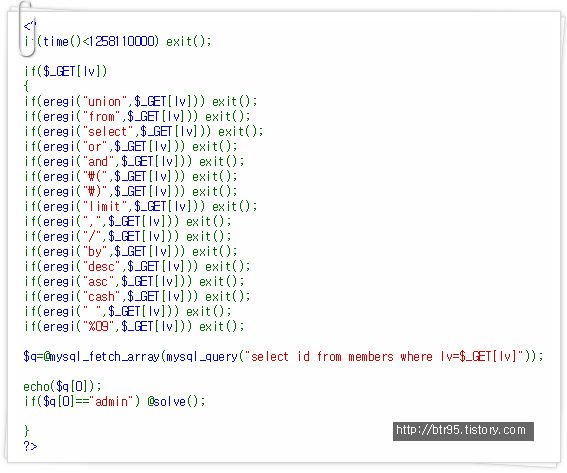Click the eregi "select" filter line

144,132
